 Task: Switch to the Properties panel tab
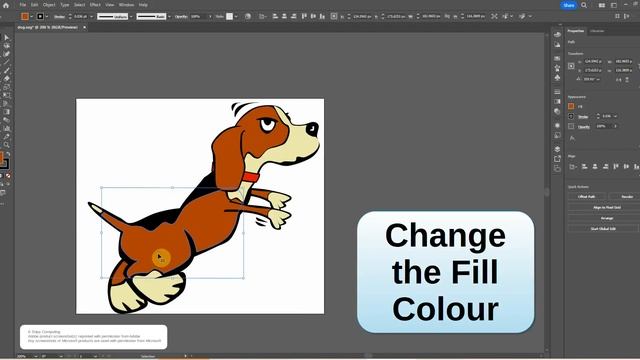(x=576, y=31)
